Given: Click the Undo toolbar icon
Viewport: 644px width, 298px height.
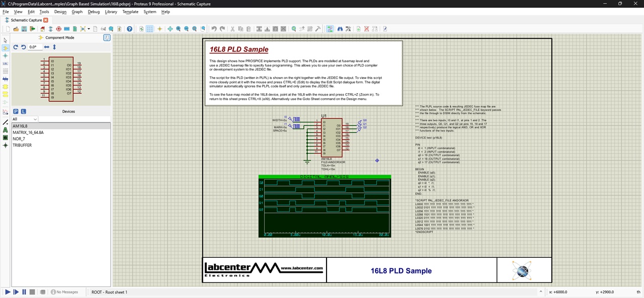Looking at the screenshot, I should (214, 29).
